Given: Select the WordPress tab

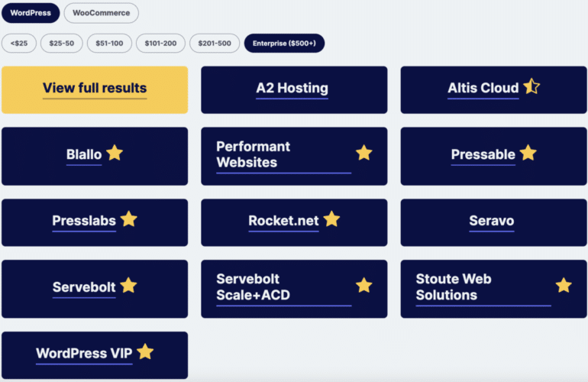Looking at the screenshot, I should [31, 13].
